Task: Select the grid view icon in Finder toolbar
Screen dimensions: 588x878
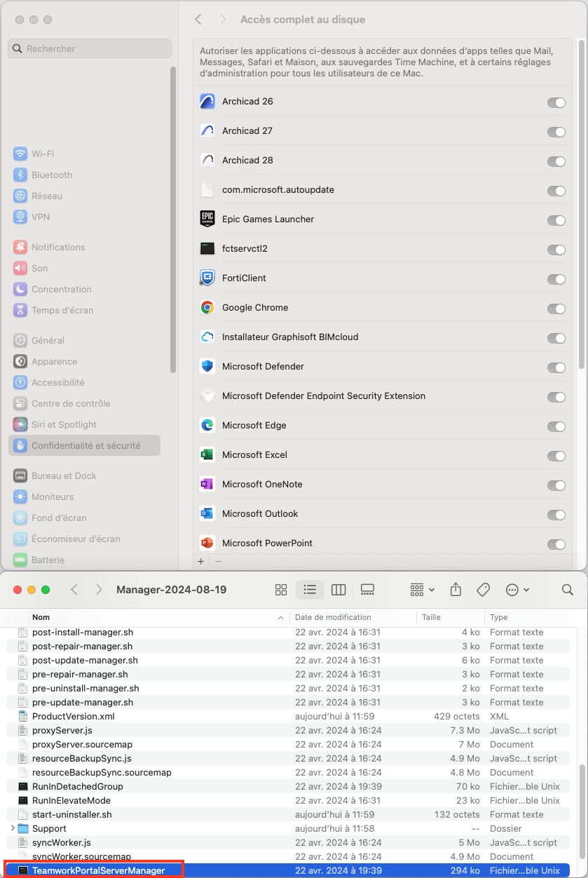Action: point(281,590)
